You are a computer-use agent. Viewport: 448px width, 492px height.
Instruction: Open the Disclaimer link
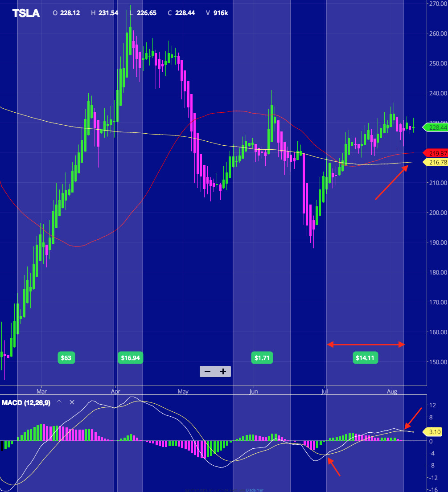(255, 490)
